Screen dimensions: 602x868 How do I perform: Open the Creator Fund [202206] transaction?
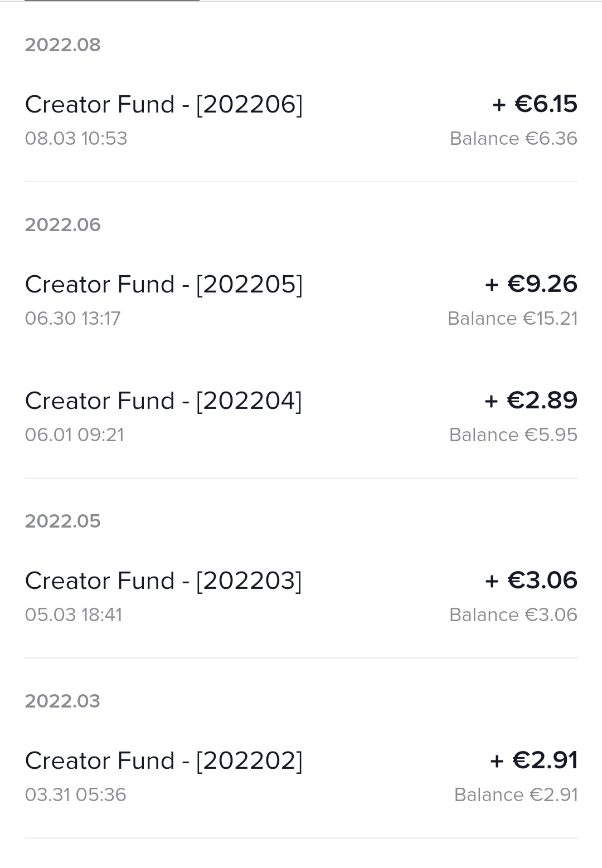click(x=164, y=105)
